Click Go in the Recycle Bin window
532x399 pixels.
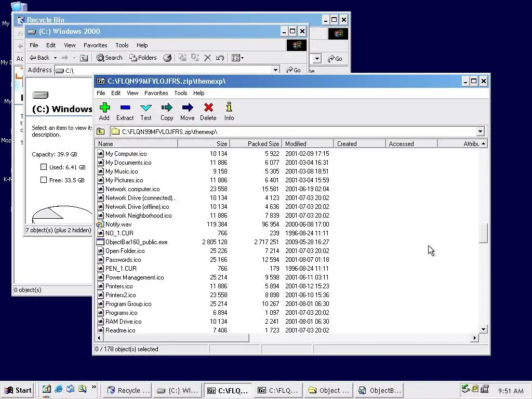pyautogui.click(x=335, y=59)
